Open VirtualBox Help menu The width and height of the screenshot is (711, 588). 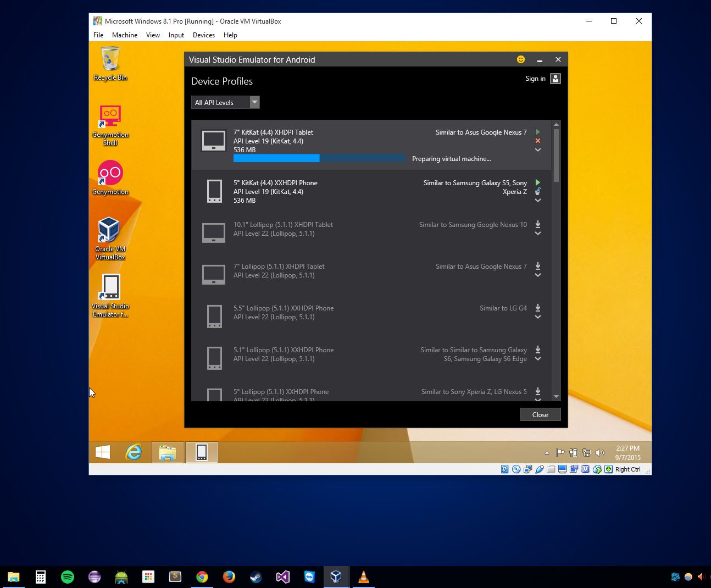230,35
